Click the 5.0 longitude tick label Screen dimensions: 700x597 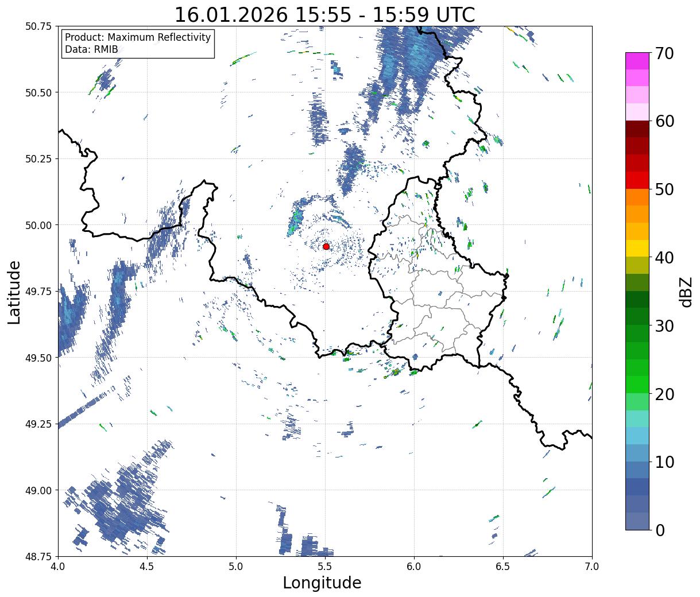[236, 567]
